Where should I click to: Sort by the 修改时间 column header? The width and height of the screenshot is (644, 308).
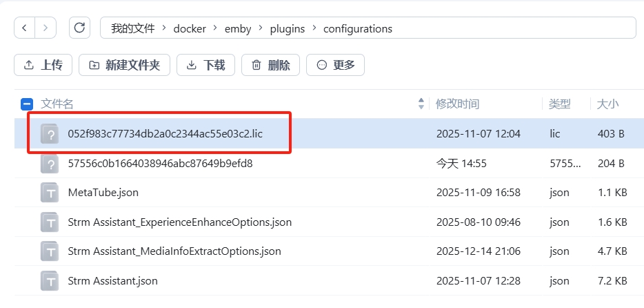coord(458,104)
